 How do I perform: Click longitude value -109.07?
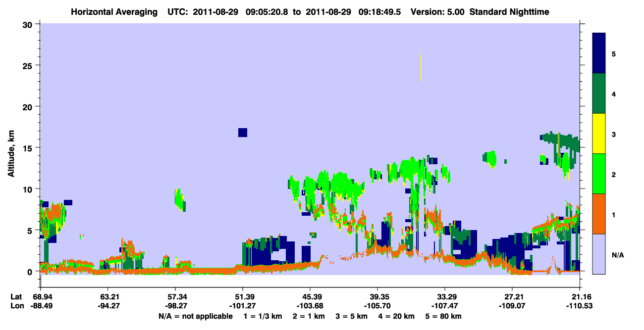[x=512, y=306]
